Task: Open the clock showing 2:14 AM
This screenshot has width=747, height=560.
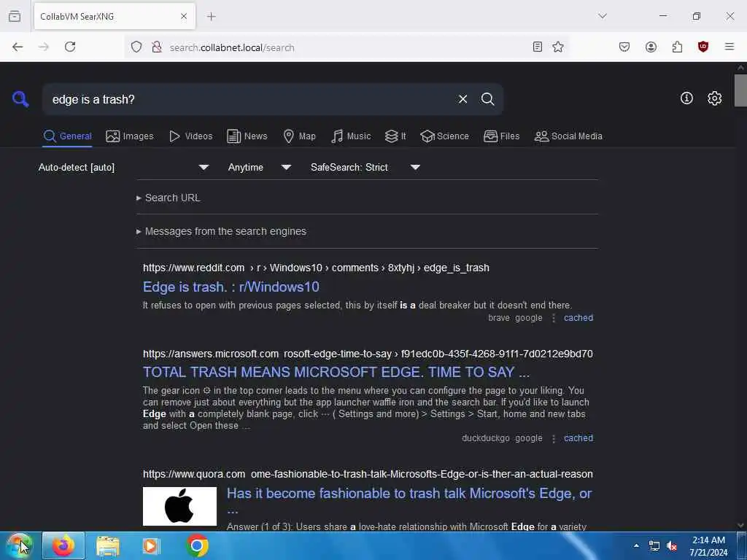Action: 708,546
